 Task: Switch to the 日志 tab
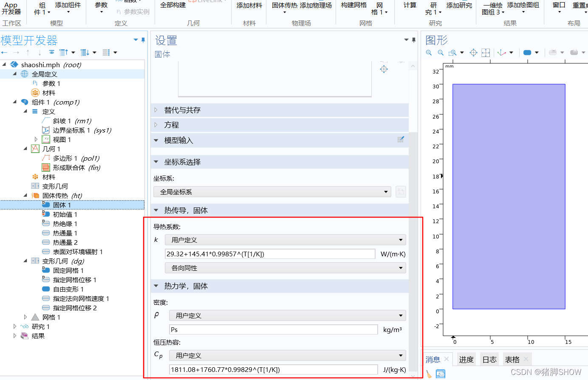coord(489,360)
